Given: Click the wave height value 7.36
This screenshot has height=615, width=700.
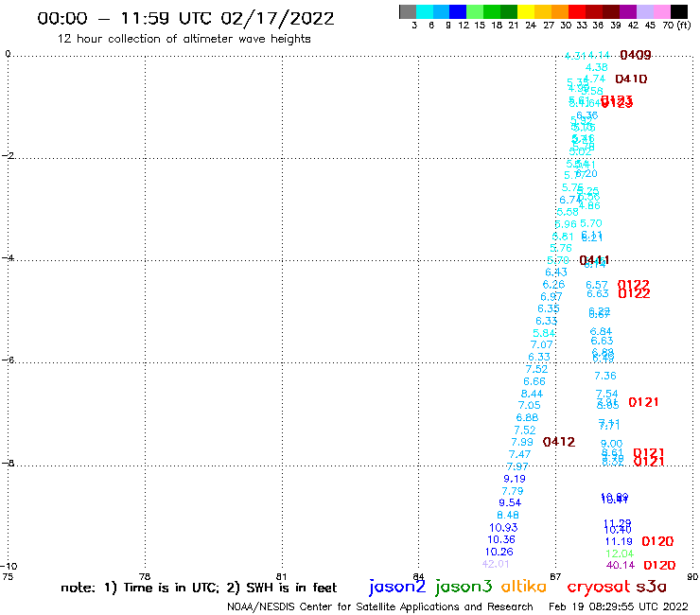Looking at the screenshot, I should tap(604, 376).
